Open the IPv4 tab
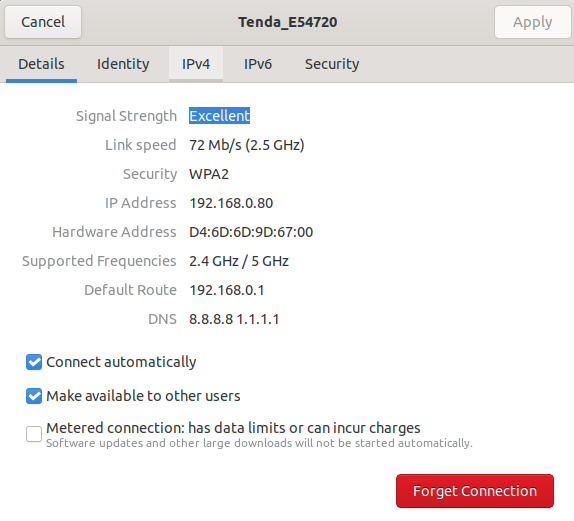 pyautogui.click(x=196, y=64)
